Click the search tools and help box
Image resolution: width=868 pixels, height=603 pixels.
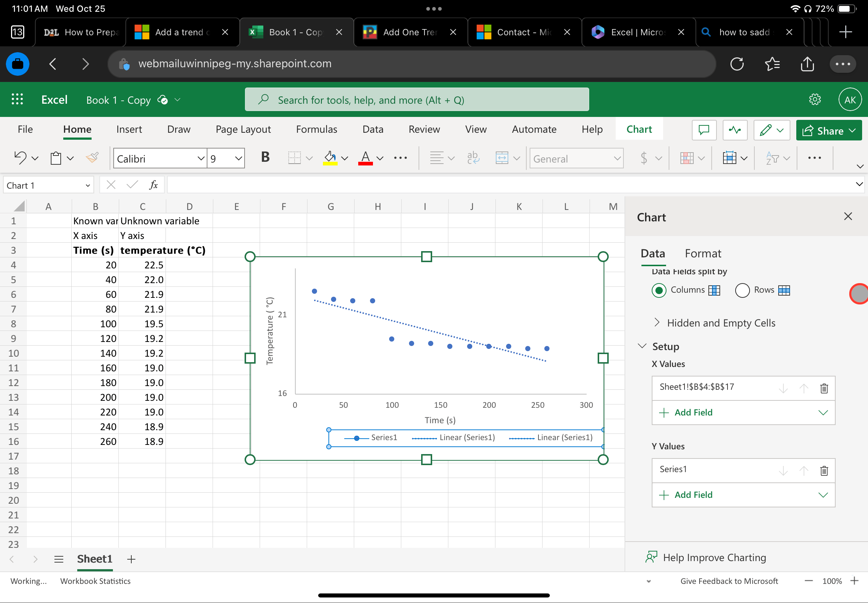click(417, 99)
